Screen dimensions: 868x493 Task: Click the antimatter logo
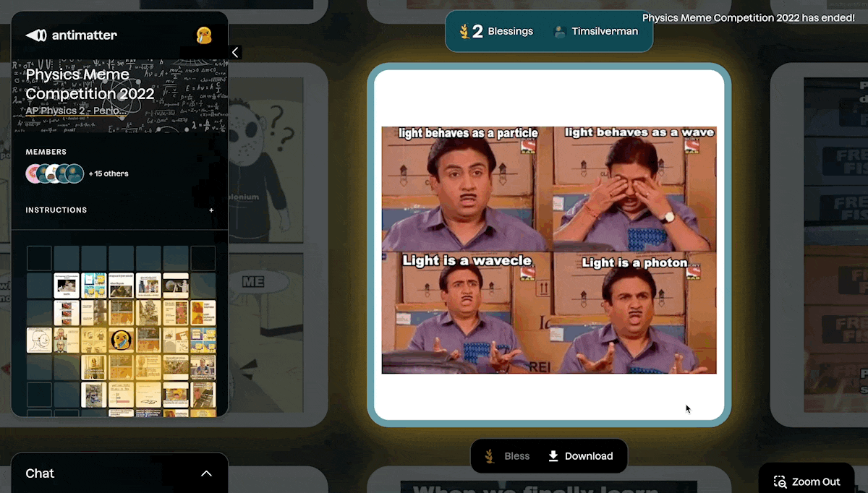pos(71,35)
